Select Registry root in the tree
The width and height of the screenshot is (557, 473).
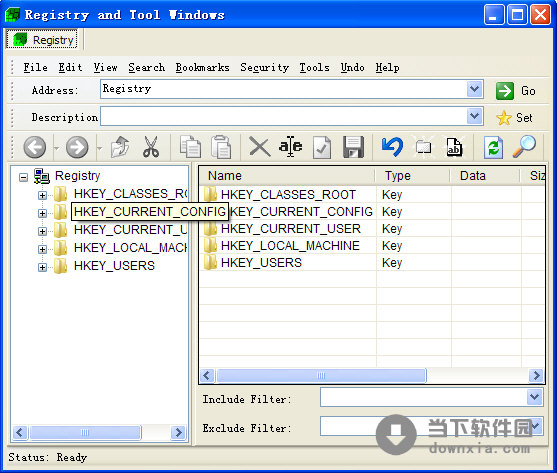click(77, 176)
